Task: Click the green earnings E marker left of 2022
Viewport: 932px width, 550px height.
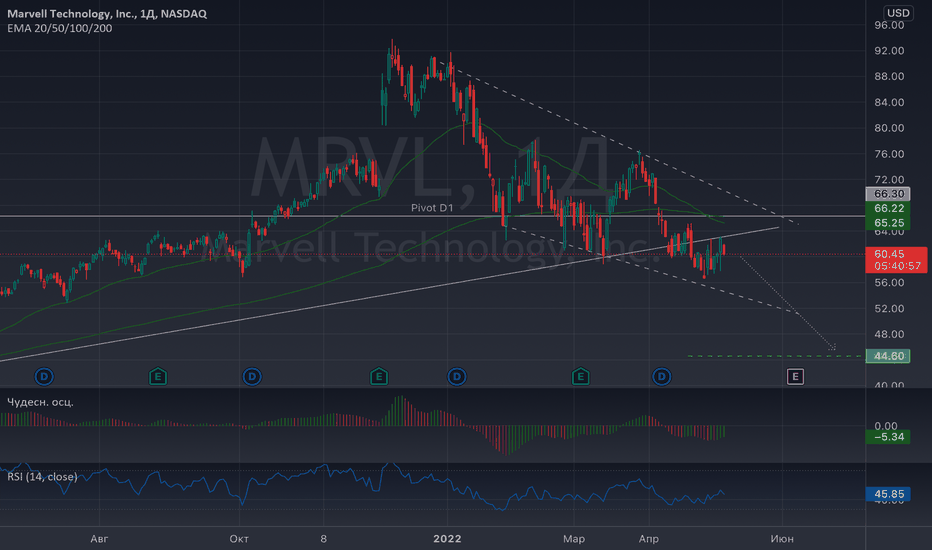Action: pos(379,376)
